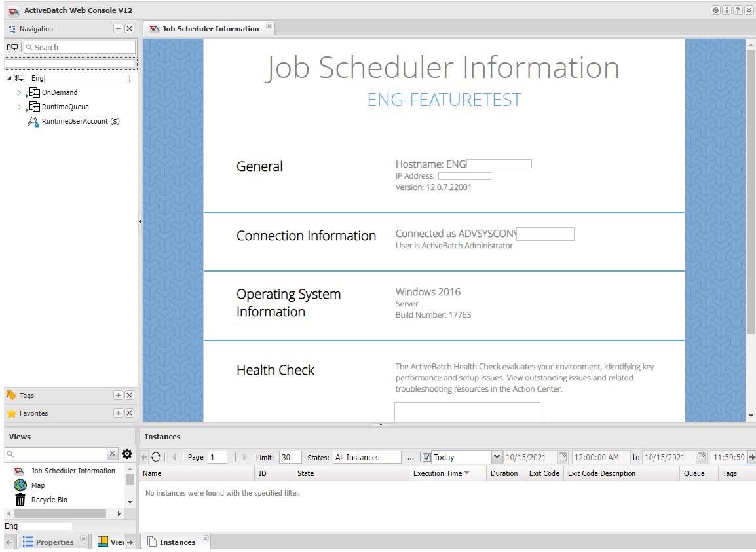Open the States ellipsis selector
The height and width of the screenshot is (552, 756).
411,458
